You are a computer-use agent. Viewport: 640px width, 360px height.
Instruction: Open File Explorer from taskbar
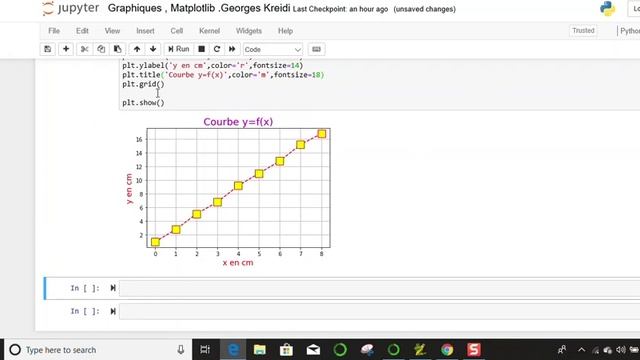tap(260, 350)
